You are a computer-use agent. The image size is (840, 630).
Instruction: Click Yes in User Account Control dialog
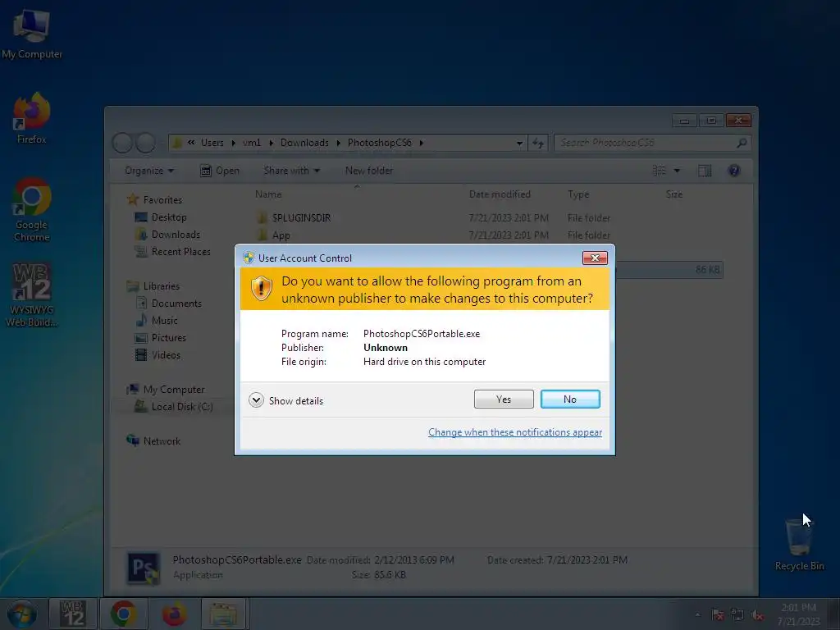tap(504, 399)
